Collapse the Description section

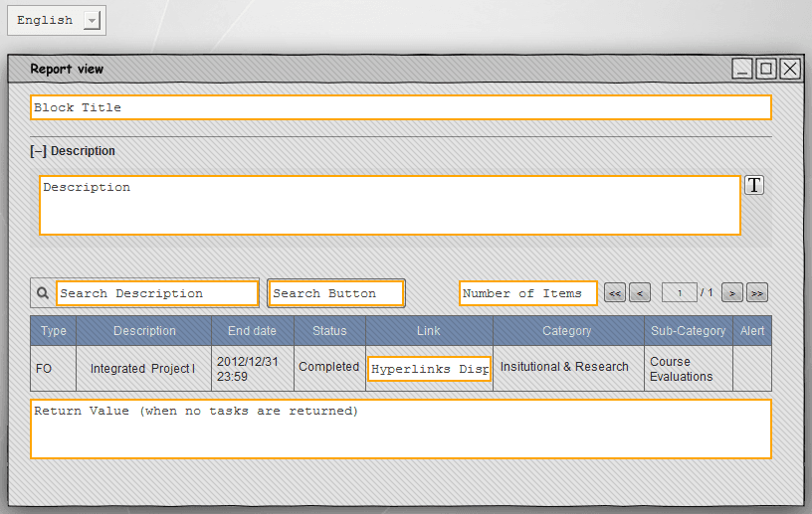click(39, 151)
